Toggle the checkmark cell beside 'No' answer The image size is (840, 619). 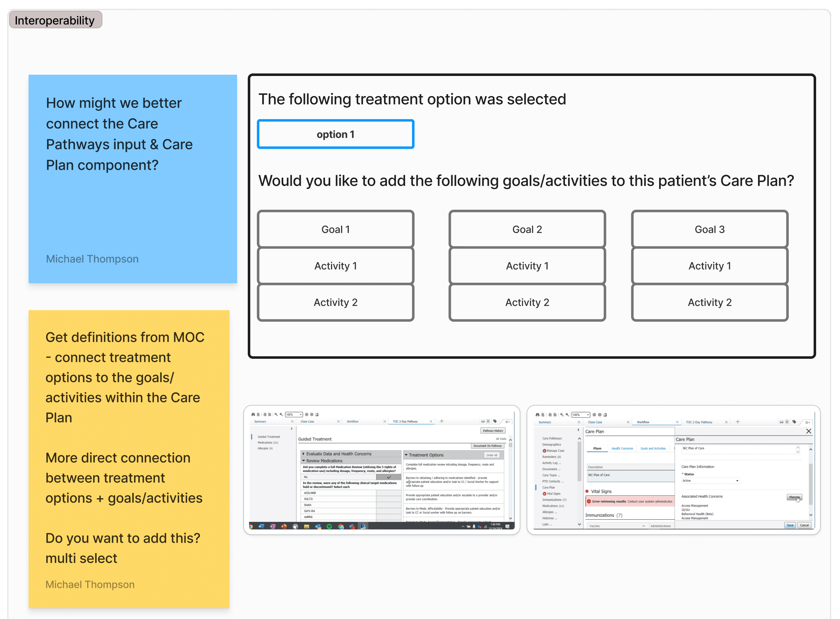pos(389,477)
